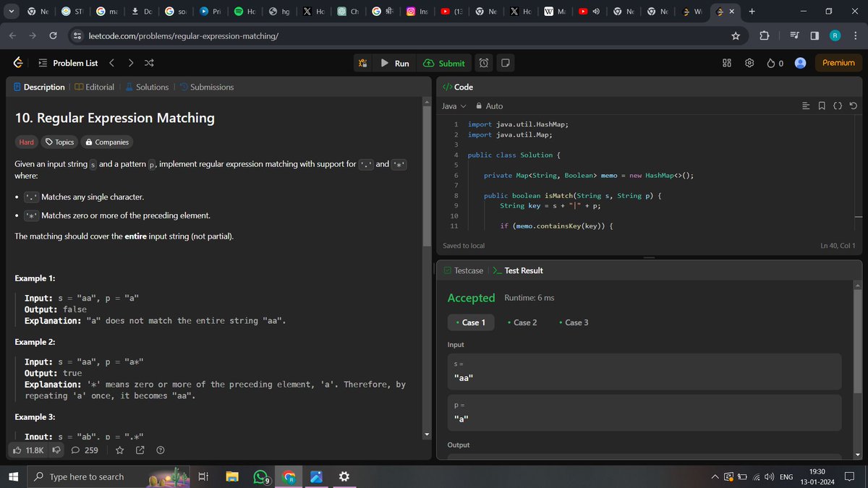Open Chrome extensions puzzle icon
This screenshot has height=488, width=868.
tap(765, 36)
